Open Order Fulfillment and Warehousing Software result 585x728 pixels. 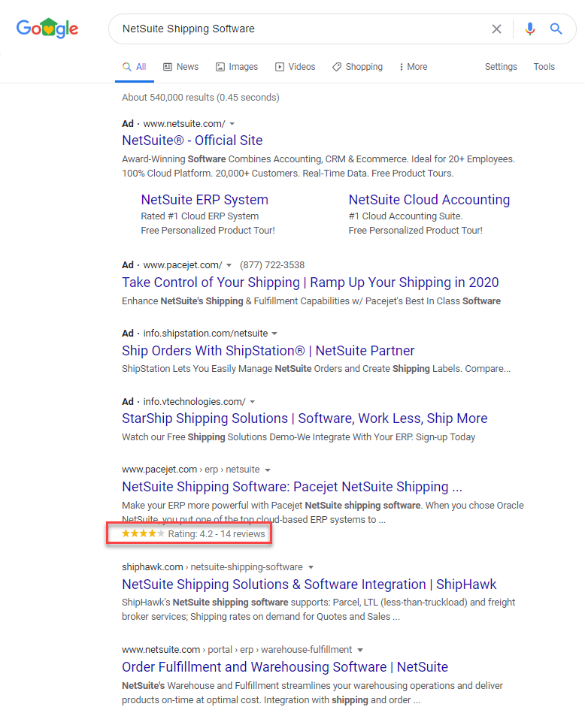[x=285, y=666]
